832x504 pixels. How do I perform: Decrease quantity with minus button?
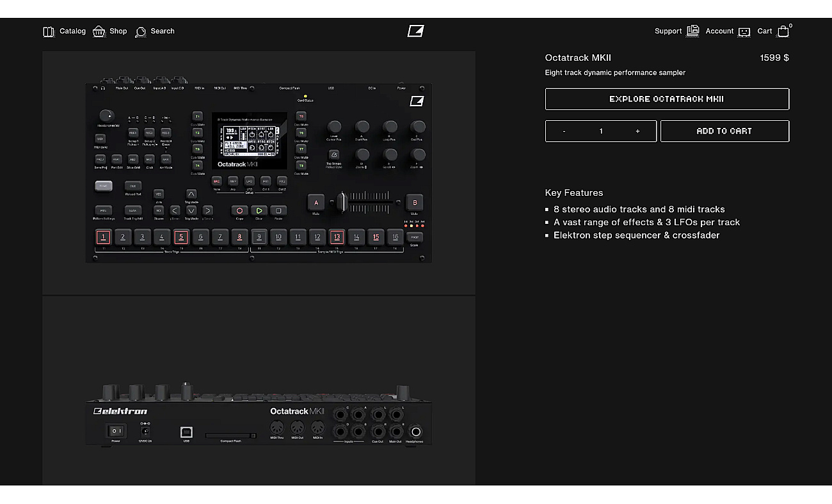(564, 131)
